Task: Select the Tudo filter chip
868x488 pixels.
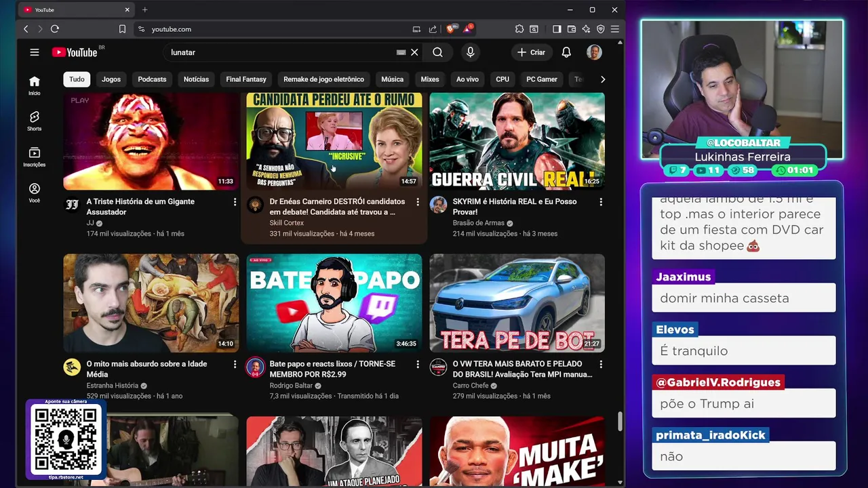Action: pos(77,79)
